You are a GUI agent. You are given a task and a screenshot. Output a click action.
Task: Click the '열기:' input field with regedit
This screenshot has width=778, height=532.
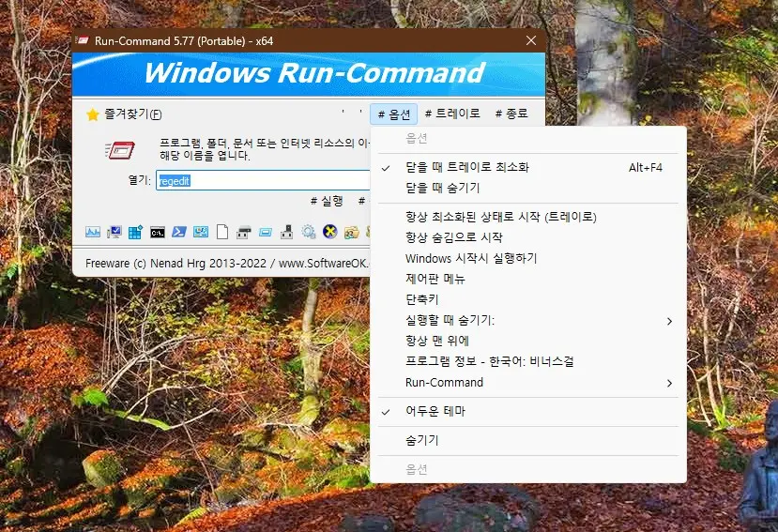(x=263, y=181)
